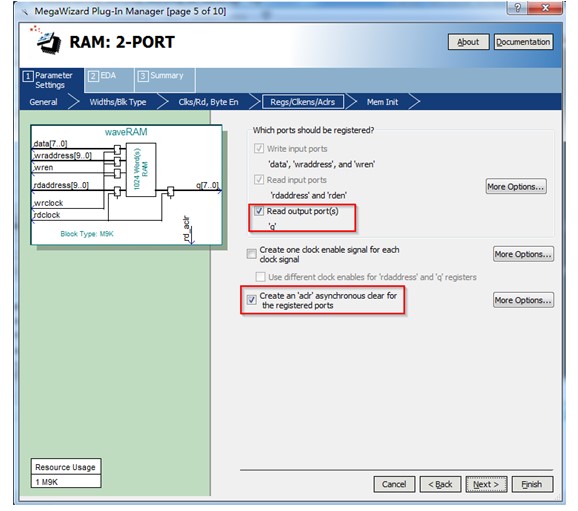This screenshot has width=578, height=511.
Task: Go to Mem Init step
Action: pos(382,102)
